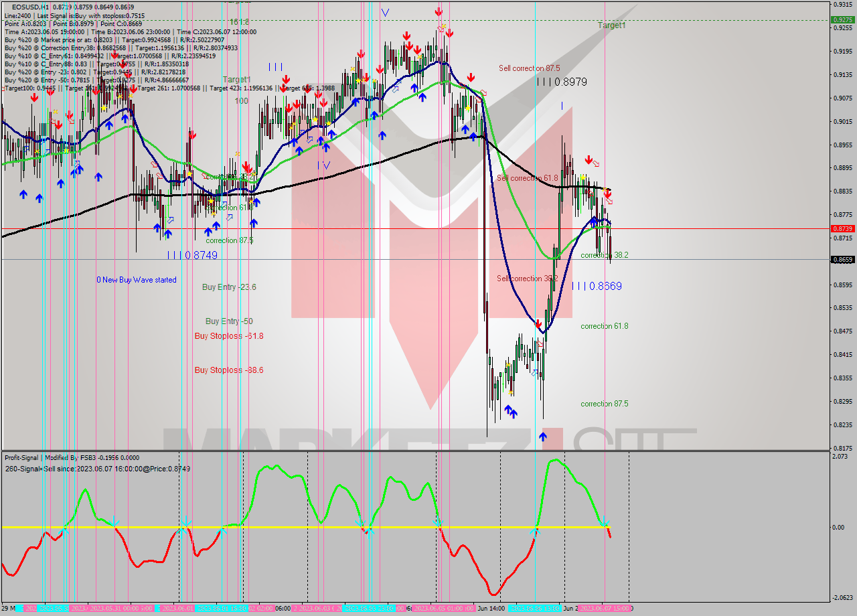The width and height of the screenshot is (857, 616).
Task: Select the red sell arrow above the highest peak
Action: (x=439, y=10)
